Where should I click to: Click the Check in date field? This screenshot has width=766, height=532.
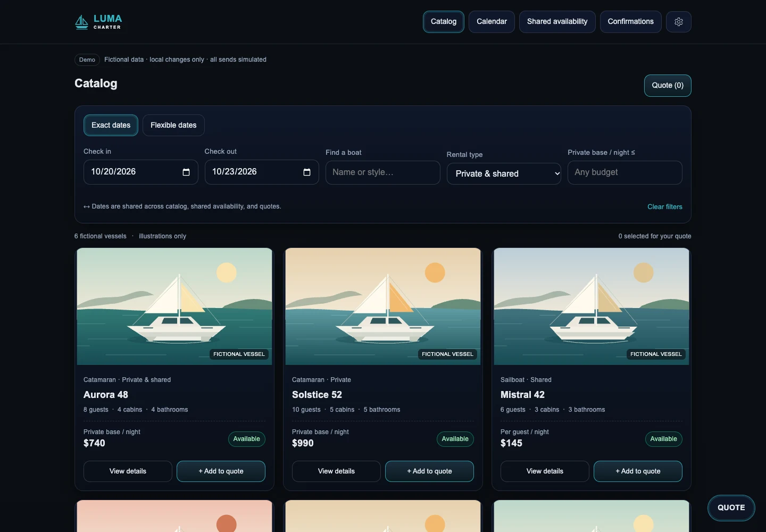[140, 172]
